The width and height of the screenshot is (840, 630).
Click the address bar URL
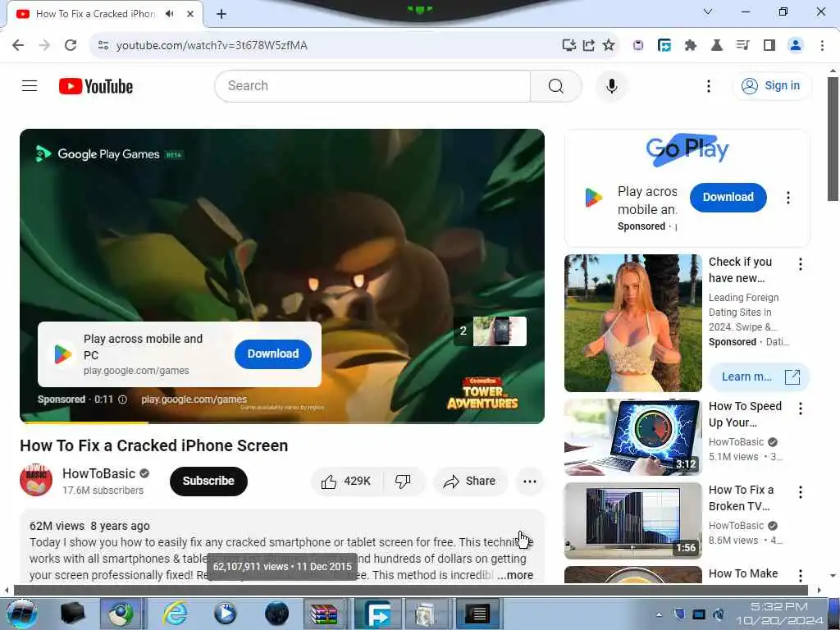tap(212, 46)
